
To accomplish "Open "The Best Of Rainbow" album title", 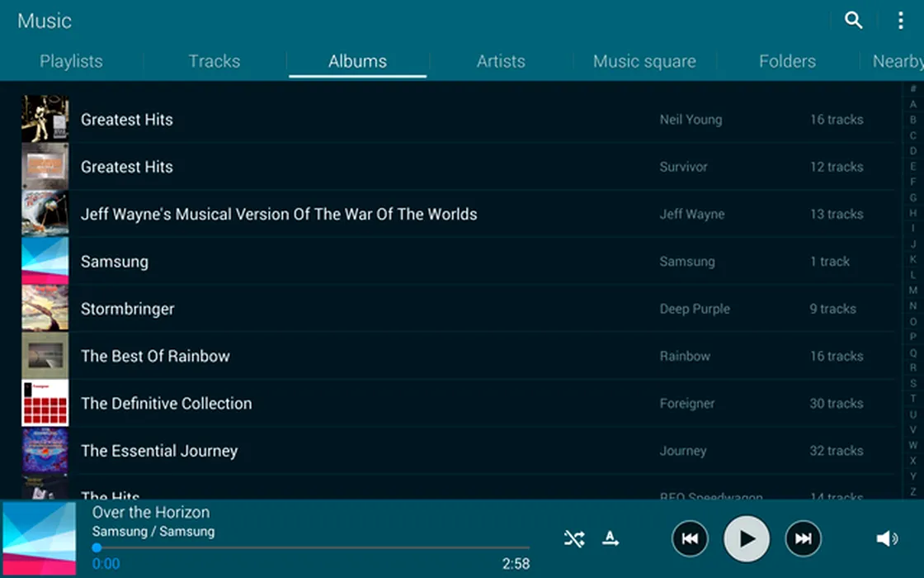I will tap(155, 356).
